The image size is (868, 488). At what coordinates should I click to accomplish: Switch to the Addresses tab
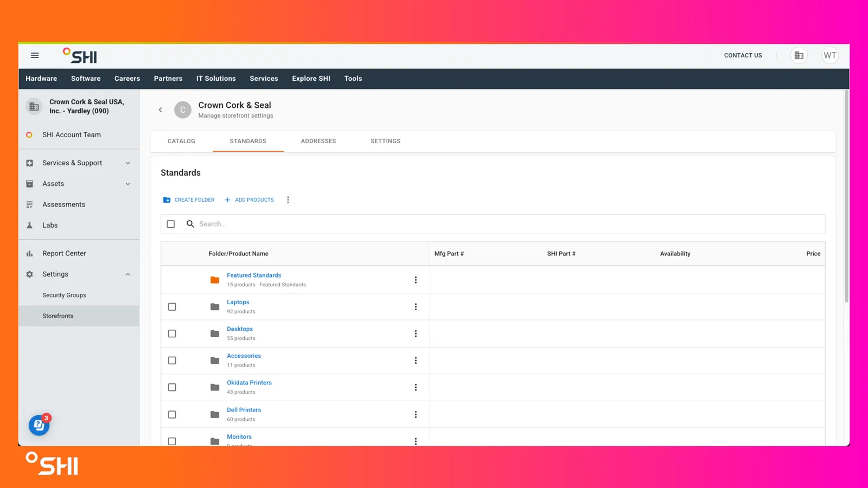318,141
